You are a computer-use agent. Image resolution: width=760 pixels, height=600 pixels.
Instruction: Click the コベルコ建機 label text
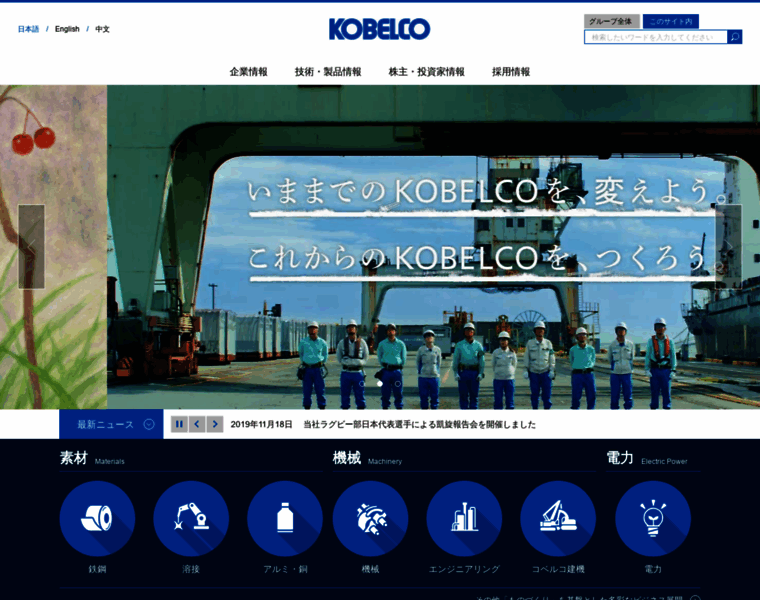[558, 569]
